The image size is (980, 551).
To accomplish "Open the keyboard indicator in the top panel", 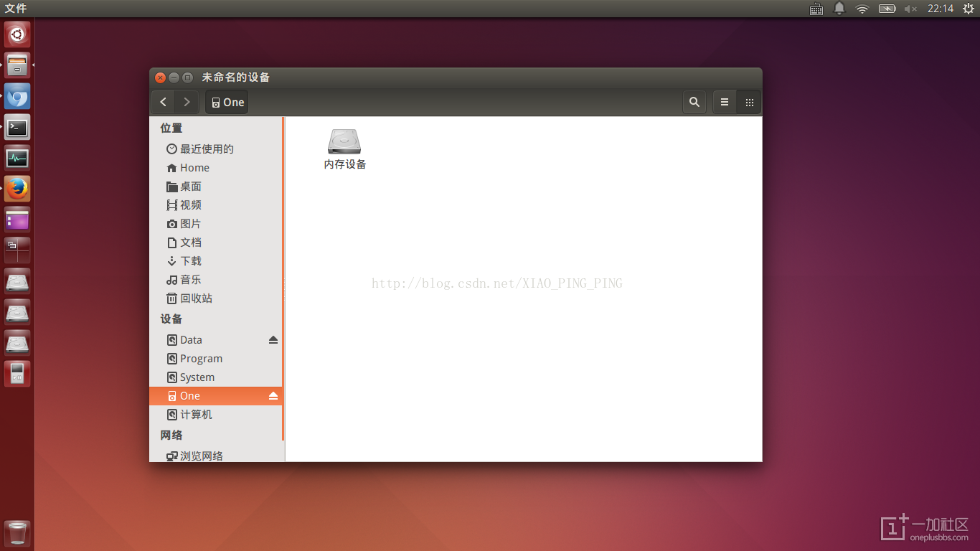I will tap(816, 9).
